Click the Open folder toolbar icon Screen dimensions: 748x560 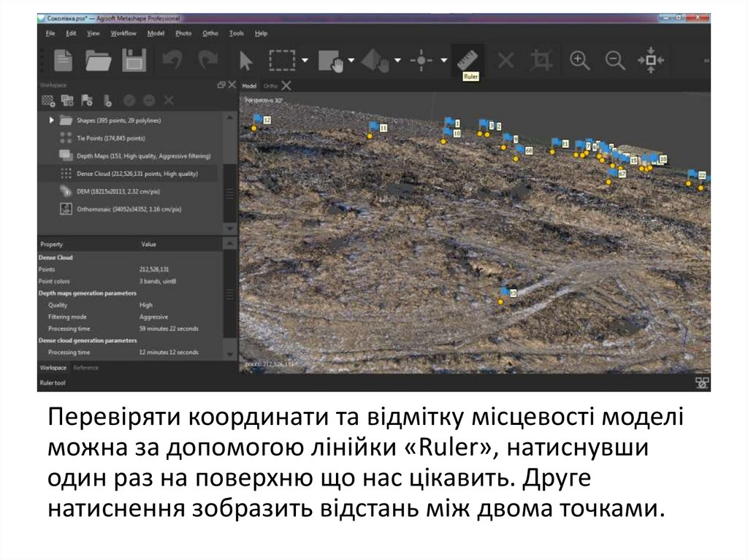coord(99,61)
